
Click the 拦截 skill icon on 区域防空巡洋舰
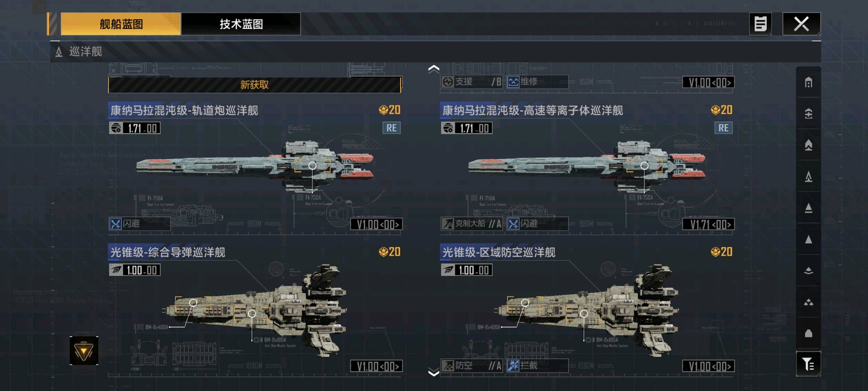click(513, 366)
